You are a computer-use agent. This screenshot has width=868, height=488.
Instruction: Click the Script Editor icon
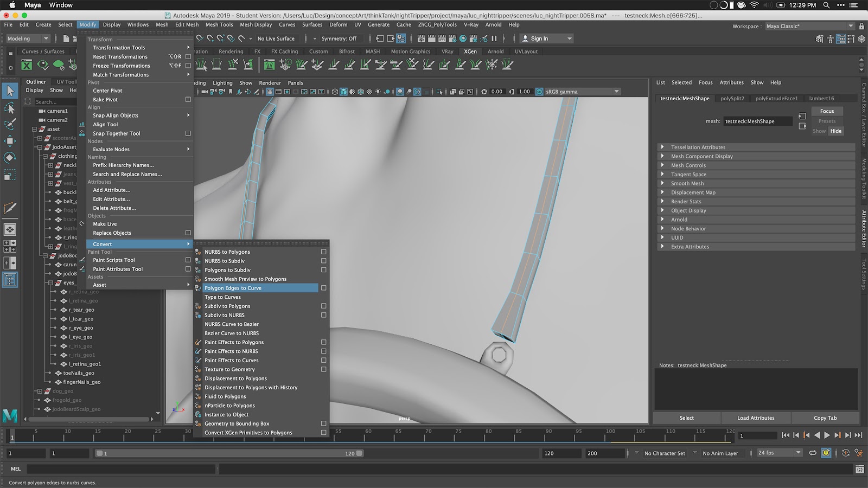[x=859, y=469]
